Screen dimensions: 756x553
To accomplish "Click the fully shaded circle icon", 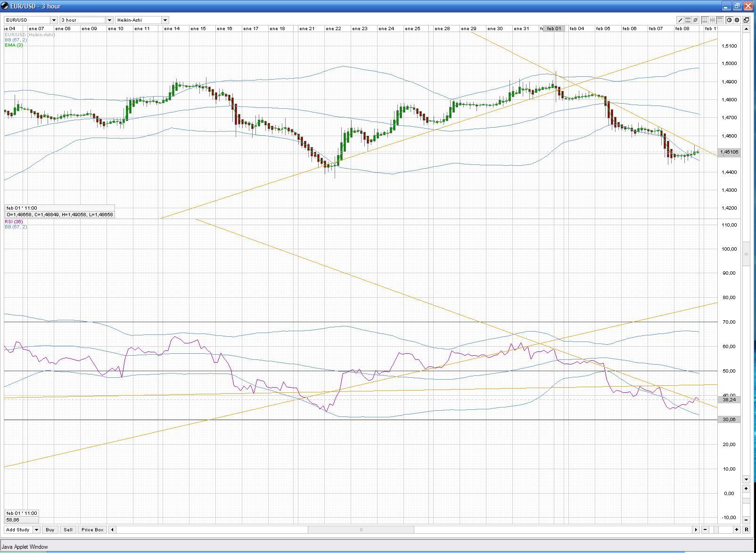I will click(x=737, y=20).
